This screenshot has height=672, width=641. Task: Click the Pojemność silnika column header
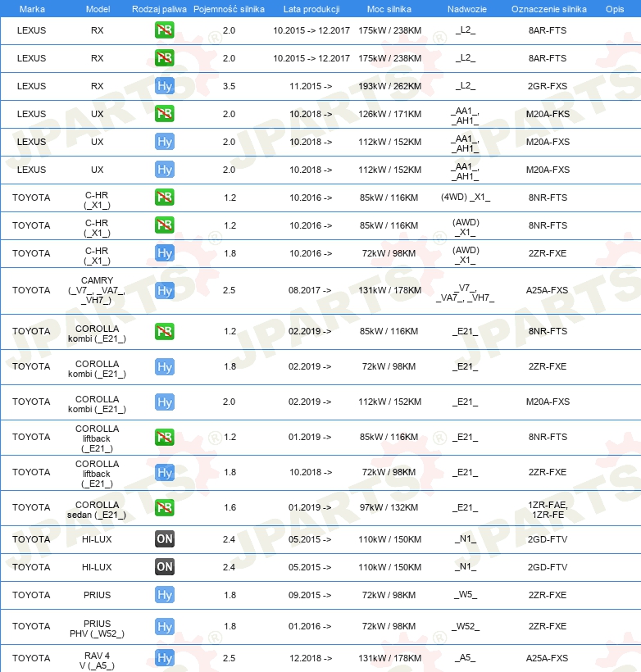(229, 9)
